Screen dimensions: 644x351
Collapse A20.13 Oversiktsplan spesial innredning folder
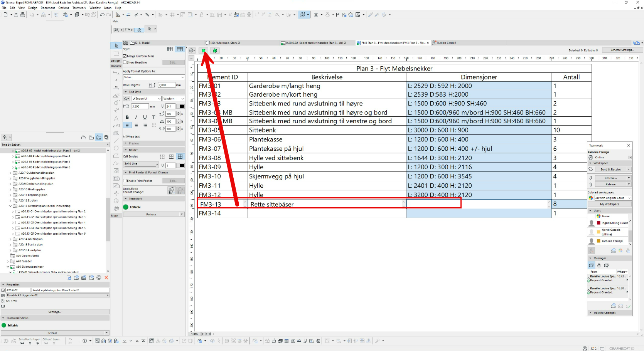click(x=10, y=206)
